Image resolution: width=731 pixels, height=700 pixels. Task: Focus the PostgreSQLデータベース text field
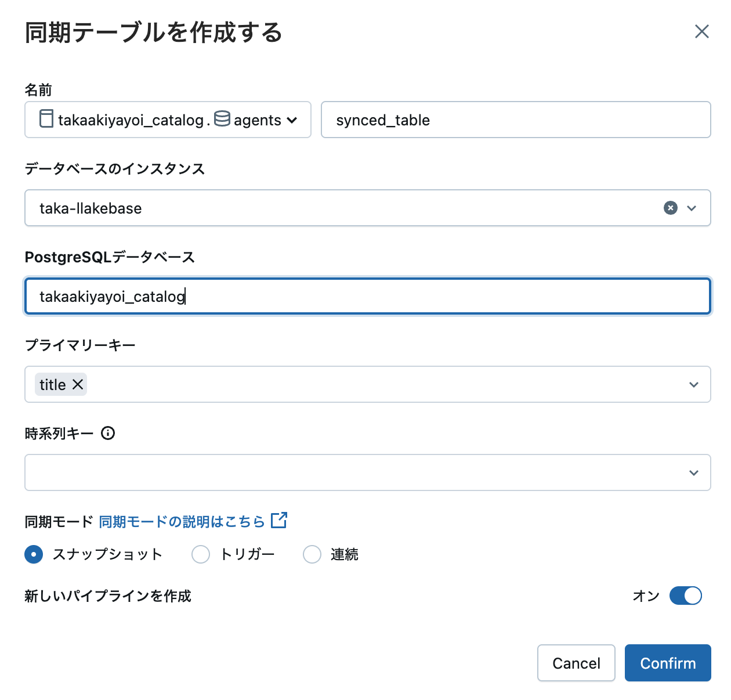(x=367, y=297)
